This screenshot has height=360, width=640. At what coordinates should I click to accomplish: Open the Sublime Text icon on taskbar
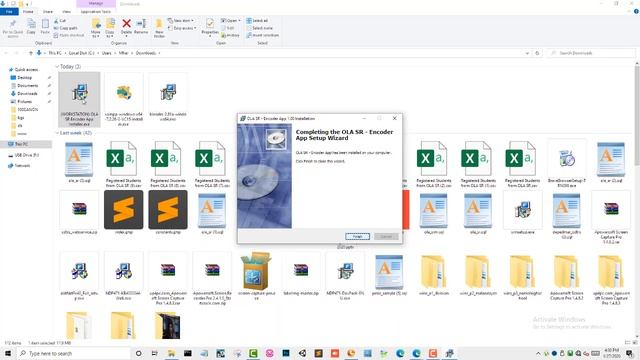(318, 353)
